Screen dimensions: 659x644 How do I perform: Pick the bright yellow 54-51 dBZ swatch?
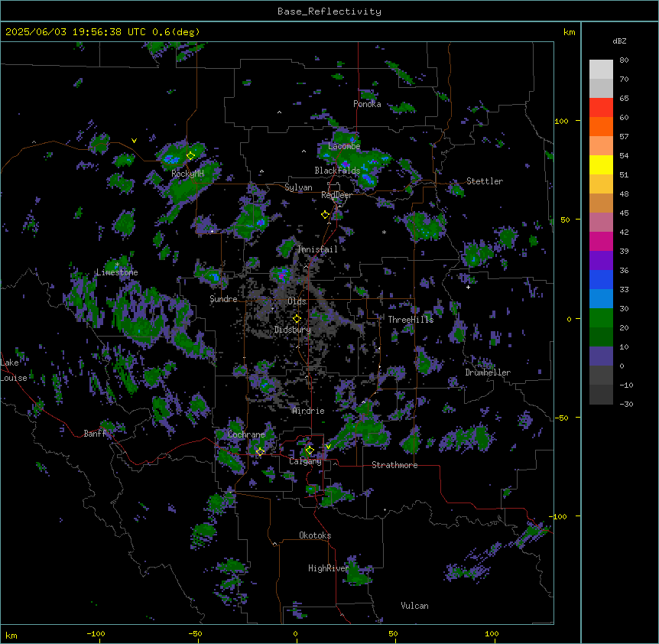[601, 165]
